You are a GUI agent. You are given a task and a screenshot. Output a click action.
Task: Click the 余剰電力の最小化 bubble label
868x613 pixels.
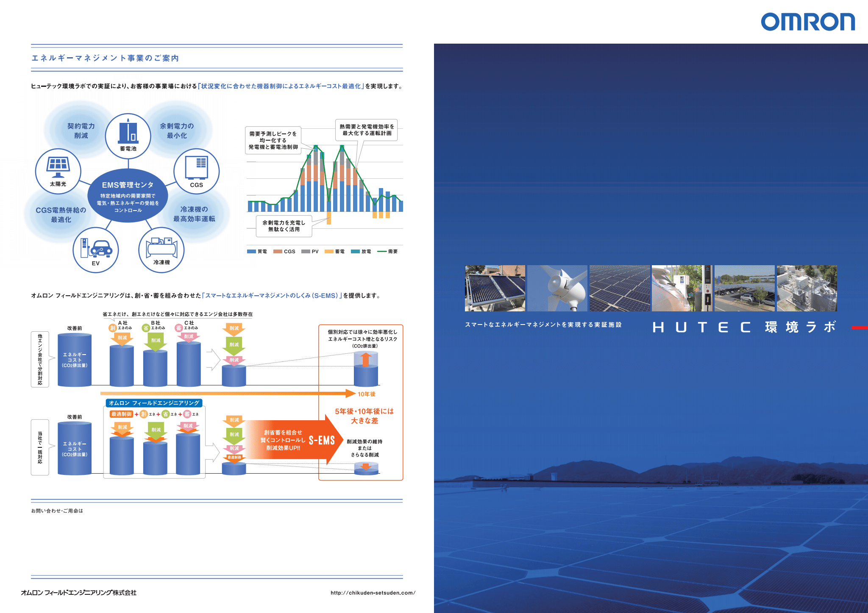pyautogui.click(x=177, y=131)
